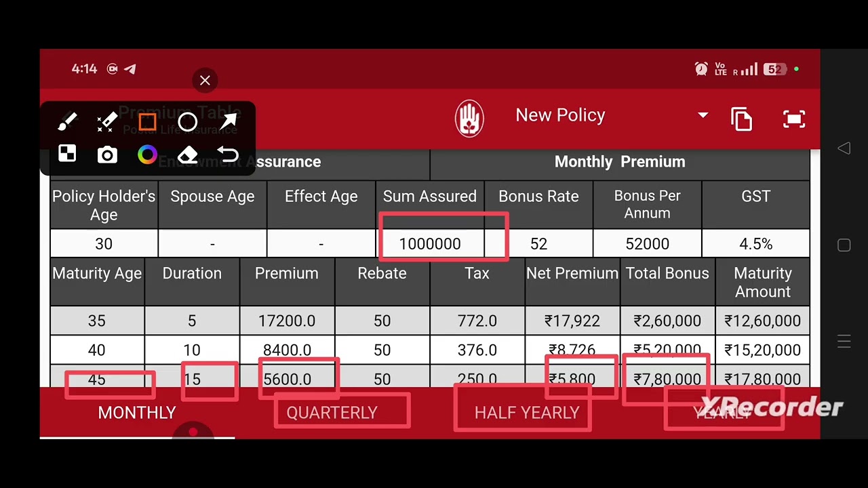Click maturity amount ₹12,60,000
Image resolution: width=868 pixels, height=488 pixels.
point(763,321)
